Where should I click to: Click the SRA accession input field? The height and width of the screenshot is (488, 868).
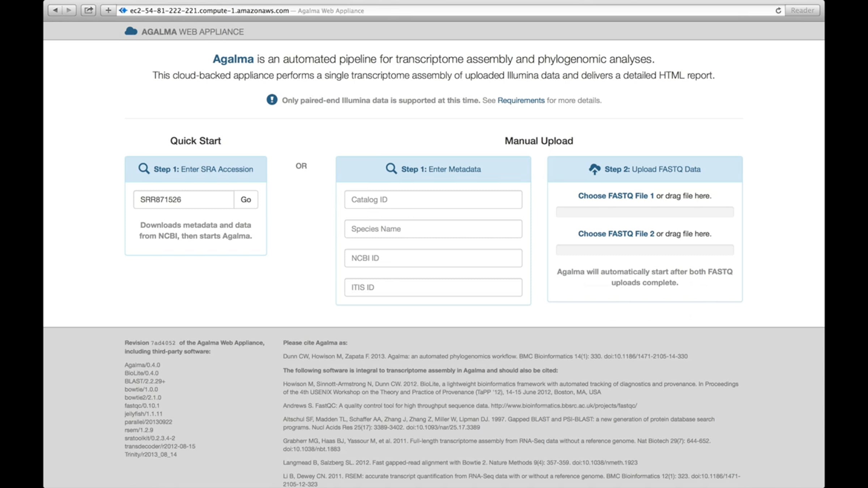[184, 200]
